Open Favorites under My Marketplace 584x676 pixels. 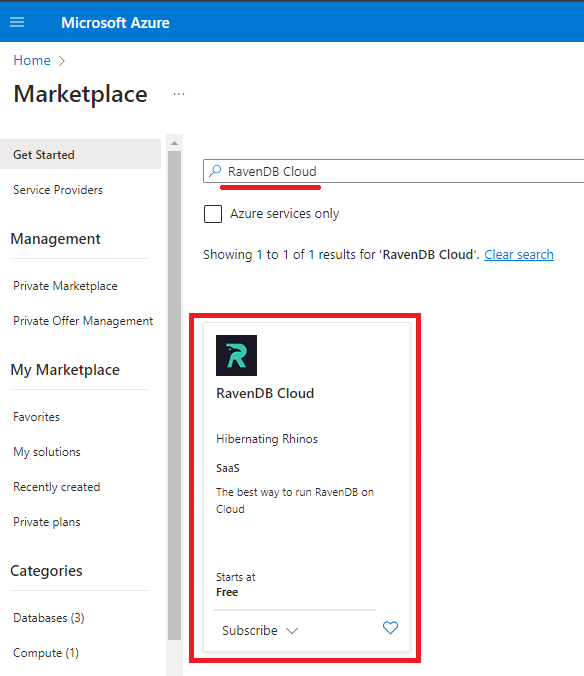(37, 417)
